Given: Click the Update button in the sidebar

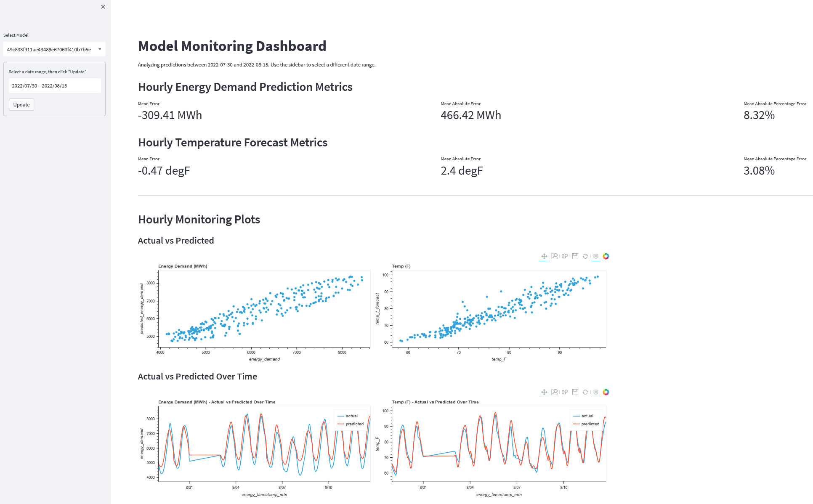Looking at the screenshot, I should click(21, 104).
